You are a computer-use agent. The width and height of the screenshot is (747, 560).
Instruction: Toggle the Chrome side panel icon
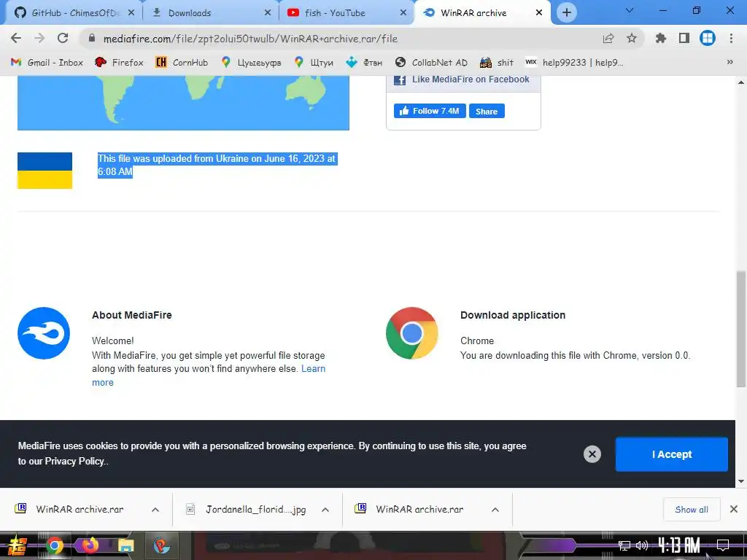(x=684, y=38)
